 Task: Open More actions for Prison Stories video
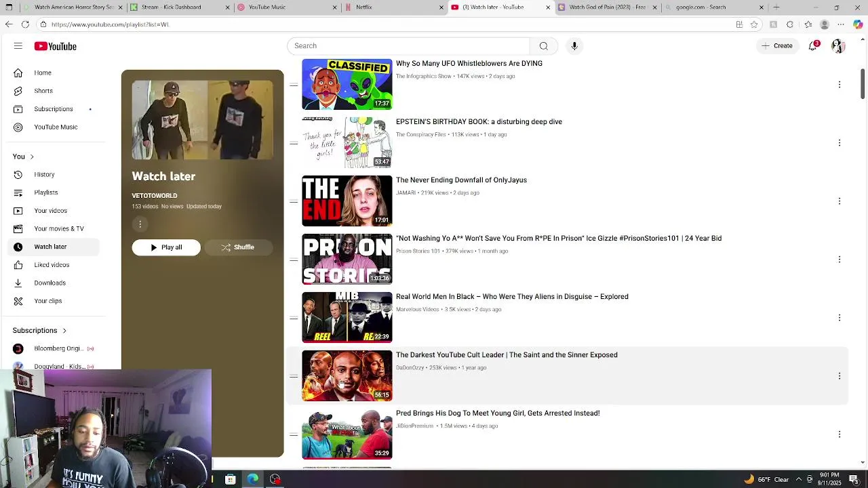tap(840, 260)
